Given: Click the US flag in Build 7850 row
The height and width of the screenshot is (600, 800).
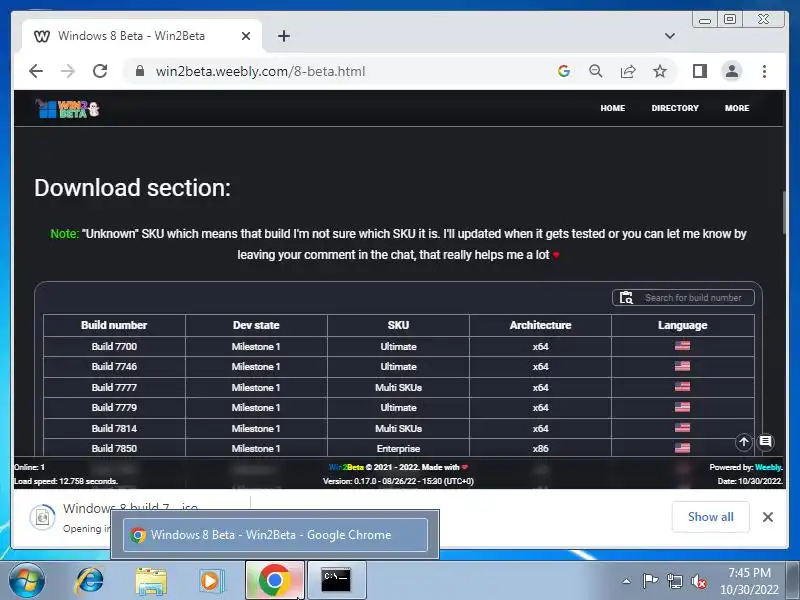Looking at the screenshot, I should click(682, 448).
